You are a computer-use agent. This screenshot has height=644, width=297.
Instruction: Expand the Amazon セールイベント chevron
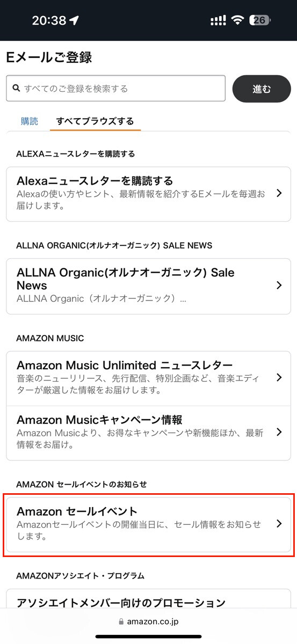(x=279, y=524)
